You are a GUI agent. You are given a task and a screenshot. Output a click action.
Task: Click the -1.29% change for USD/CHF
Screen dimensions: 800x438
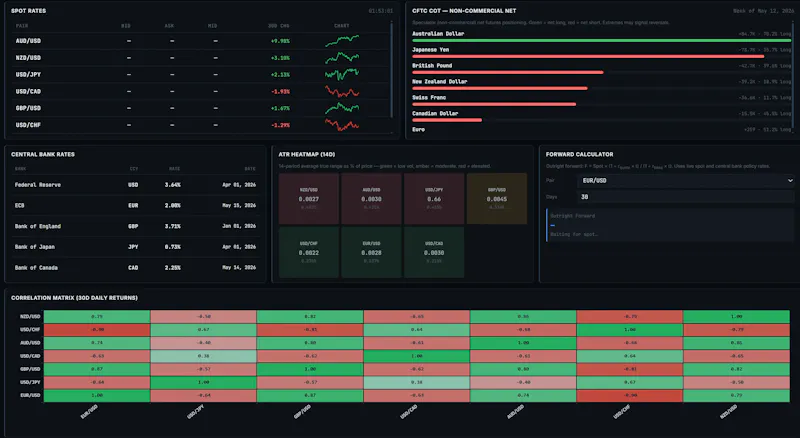click(280, 125)
